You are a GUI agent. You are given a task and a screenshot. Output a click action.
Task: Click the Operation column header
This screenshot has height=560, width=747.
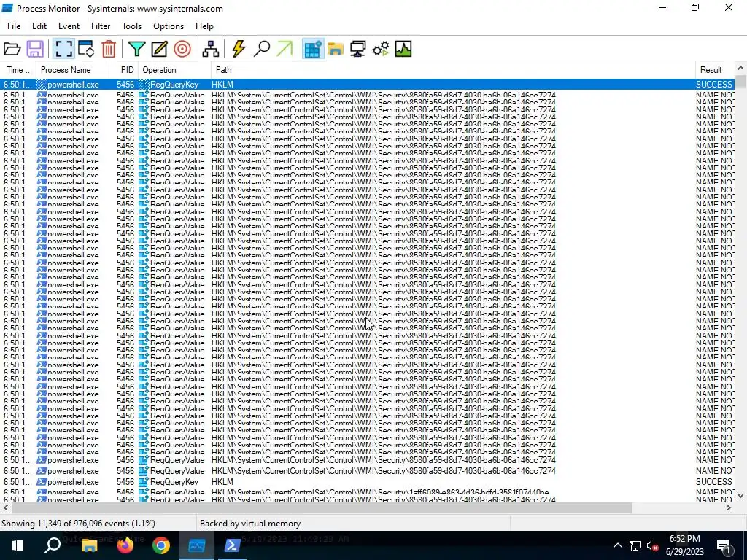(x=174, y=70)
